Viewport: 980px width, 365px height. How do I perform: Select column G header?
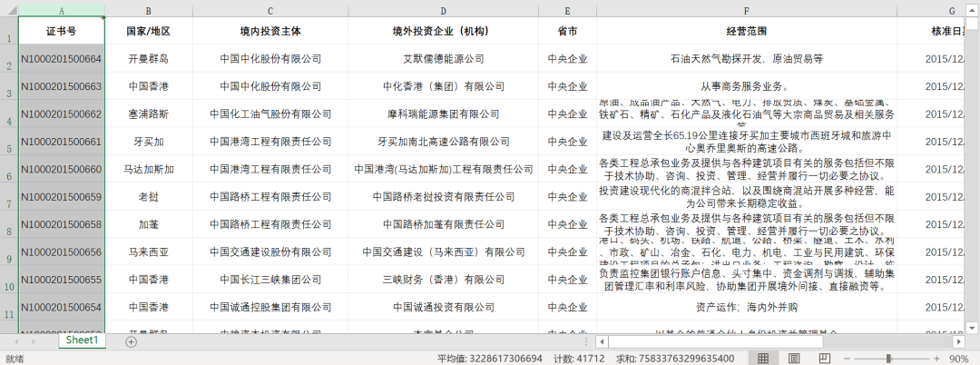tap(931, 10)
